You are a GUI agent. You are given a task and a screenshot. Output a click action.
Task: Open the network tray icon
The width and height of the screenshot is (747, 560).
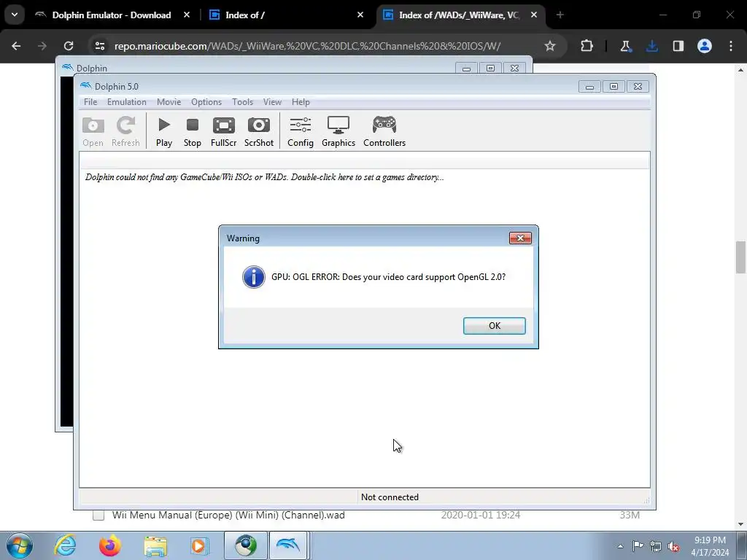click(x=656, y=546)
